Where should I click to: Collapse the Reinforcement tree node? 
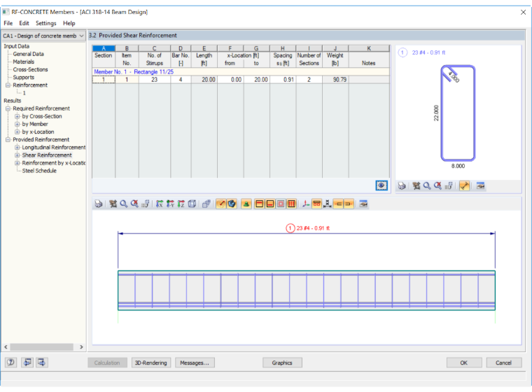(8, 85)
